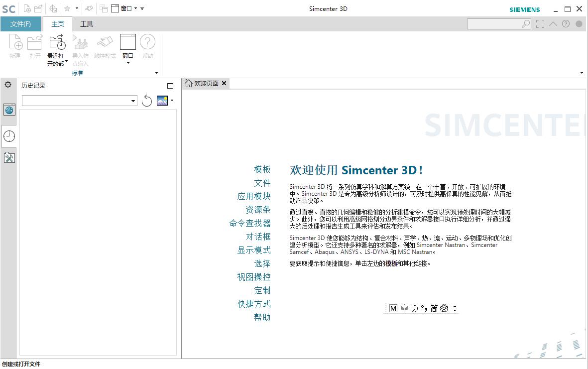Open the 文件(F) menu
Viewport: 588px width, 369px height.
(x=20, y=24)
